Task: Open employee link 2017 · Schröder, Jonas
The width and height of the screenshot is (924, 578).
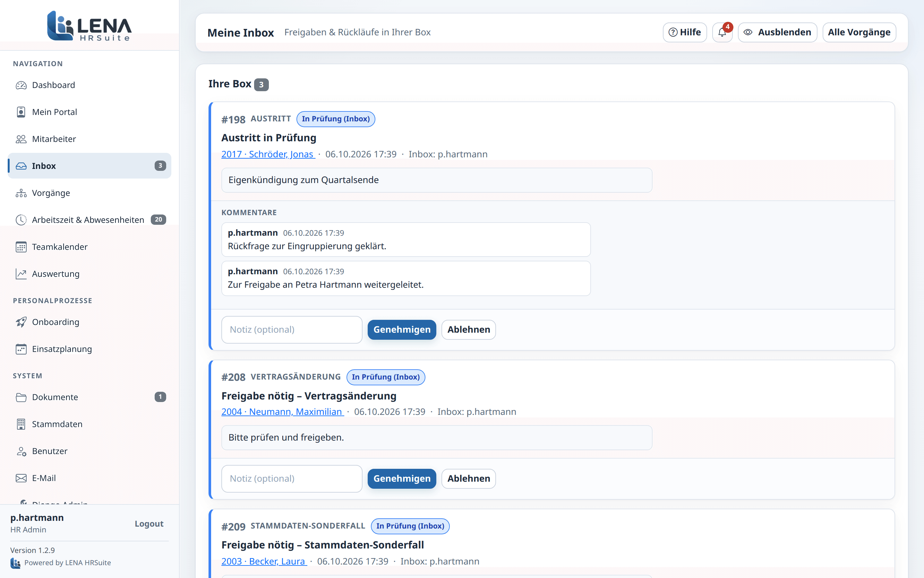Action: click(x=268, y=154)
